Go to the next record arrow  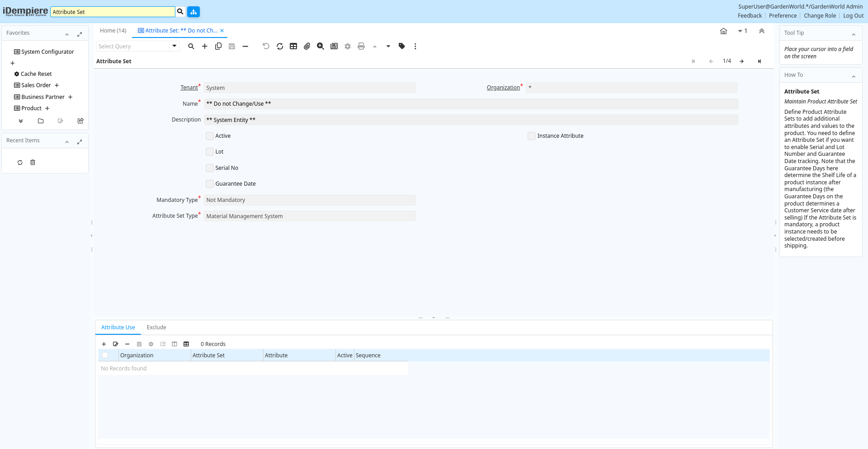coord(741,61)
